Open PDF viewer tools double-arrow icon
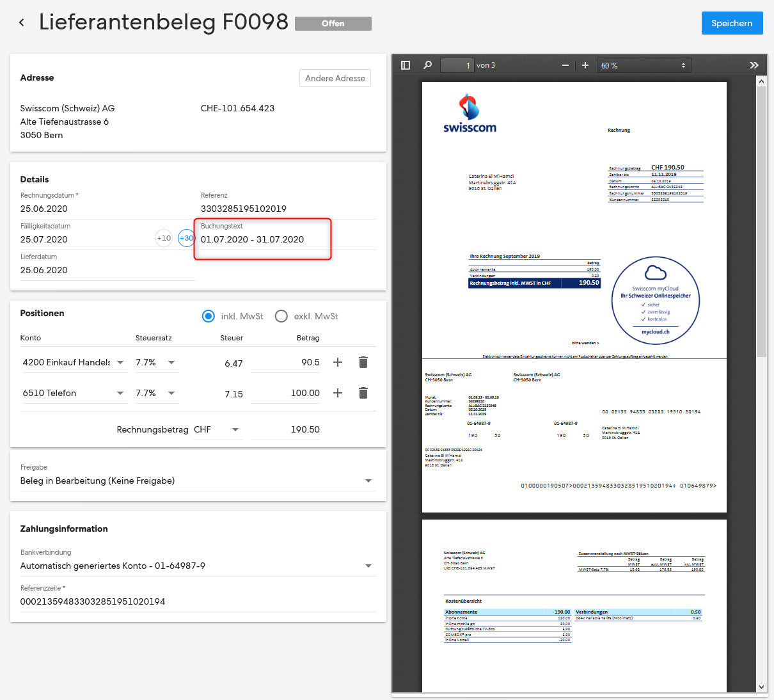 click(754, 65)
